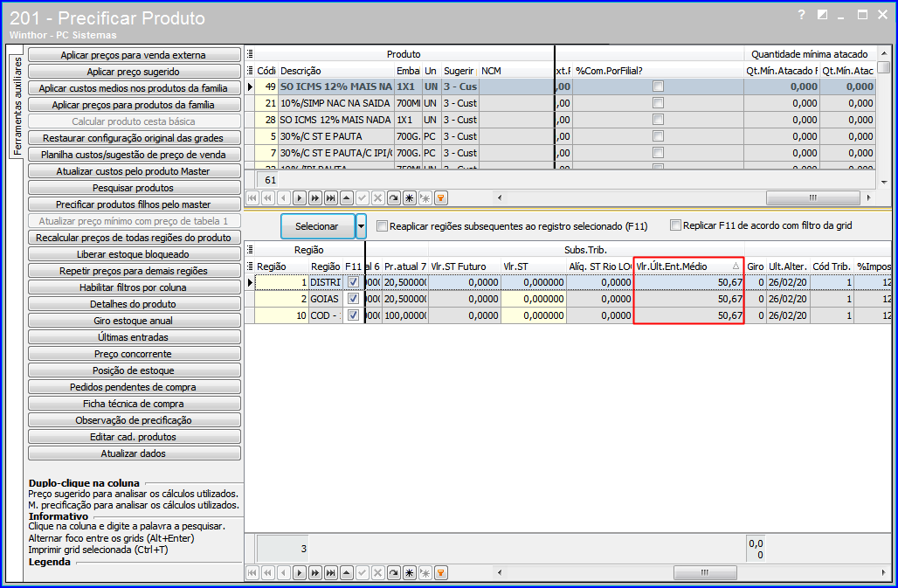The width and height of the screenshot is (898, 588).
Task: Click first-record button in products grid navigator
Action: [252, 198]
